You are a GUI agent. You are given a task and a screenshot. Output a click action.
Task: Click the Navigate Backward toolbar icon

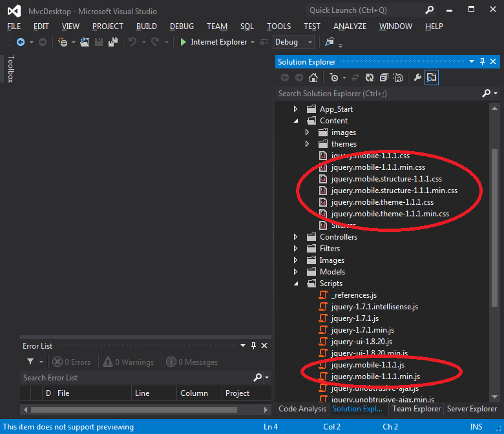coord(21,42)
